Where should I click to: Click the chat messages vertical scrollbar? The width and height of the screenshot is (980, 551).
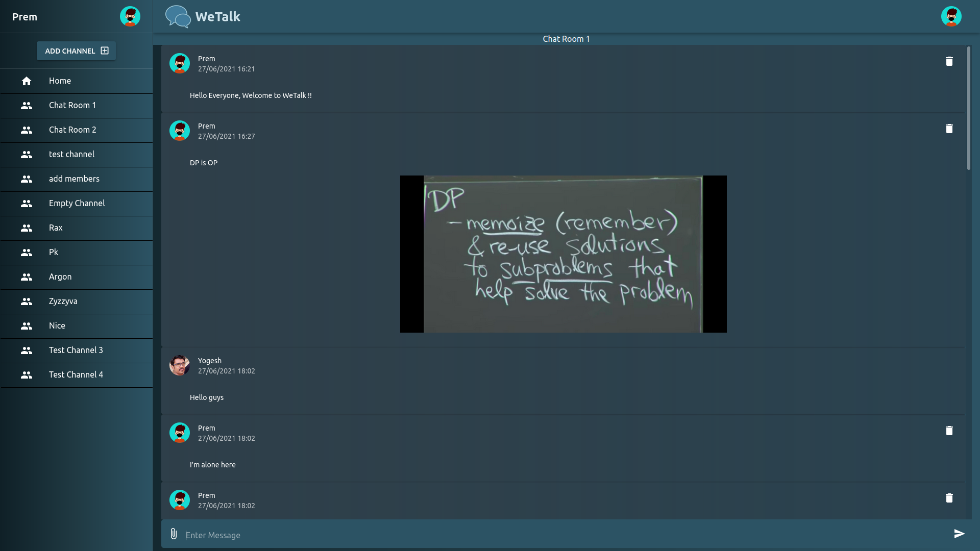point(968,108)
